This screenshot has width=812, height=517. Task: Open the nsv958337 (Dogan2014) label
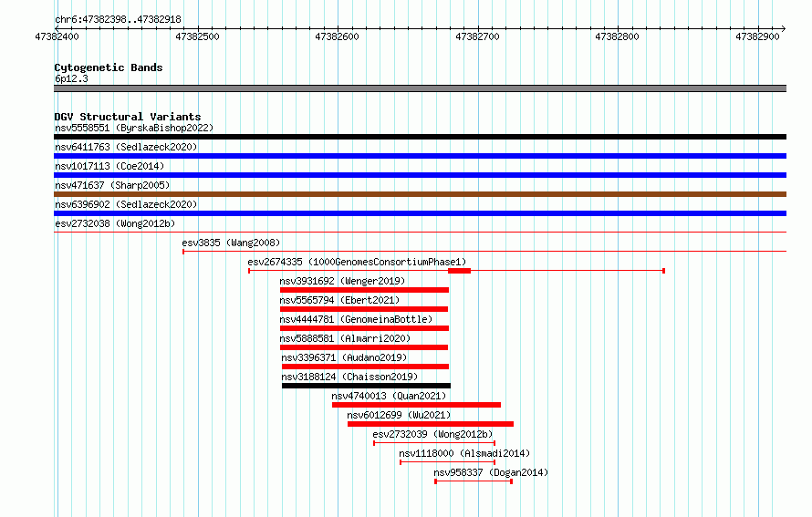pos(491,472)
